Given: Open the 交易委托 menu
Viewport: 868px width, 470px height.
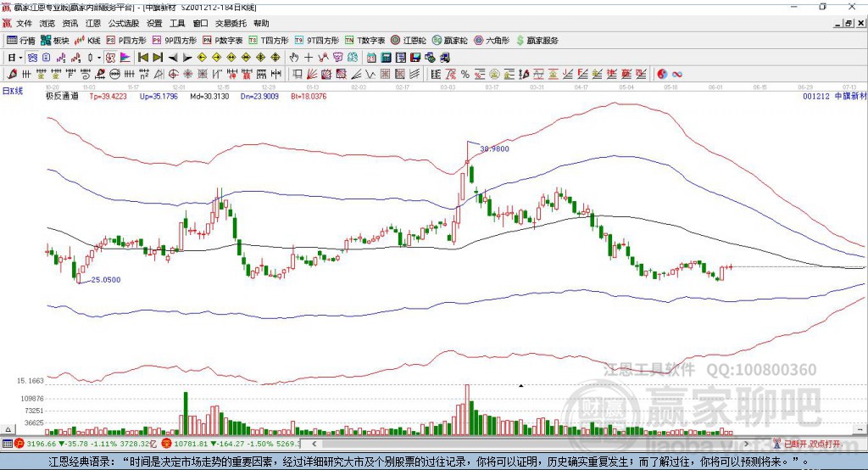Looking at the screenshot, I should point(231,23).
